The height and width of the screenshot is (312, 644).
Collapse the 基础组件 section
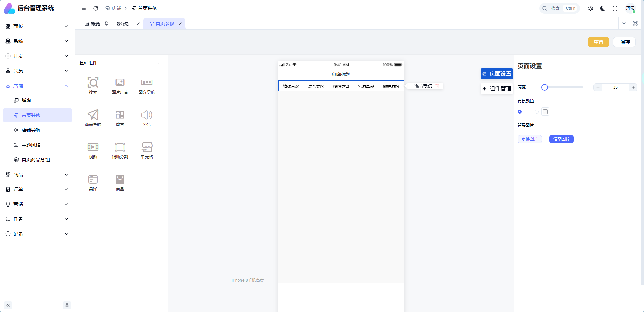[158, 63]
